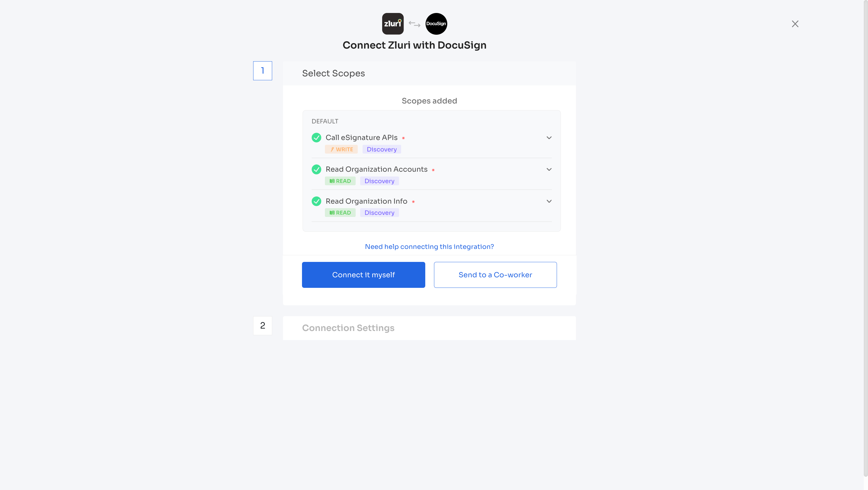Click the pencil icon inside the WRITE badge

pyautogui.click(x=332, y=149)
